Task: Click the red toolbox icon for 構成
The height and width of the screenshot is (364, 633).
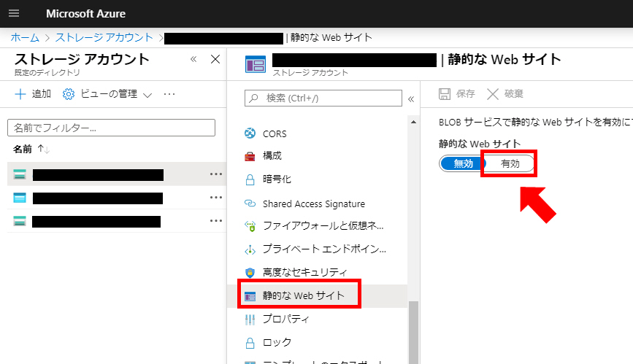Action: click(250, 157)
